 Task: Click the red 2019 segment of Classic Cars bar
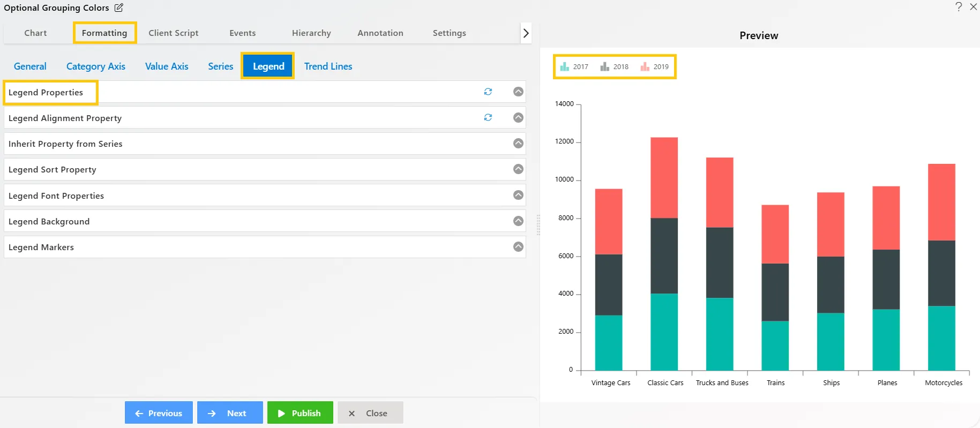pos(664,177)
